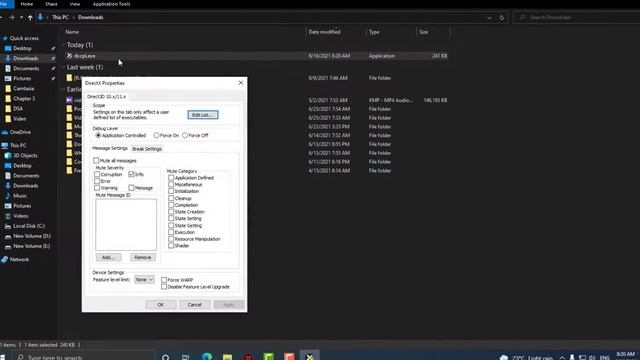Screen dimensions: 640x360
Task: Open the recent locations dropdown arrow
Action: coord(21,18)
